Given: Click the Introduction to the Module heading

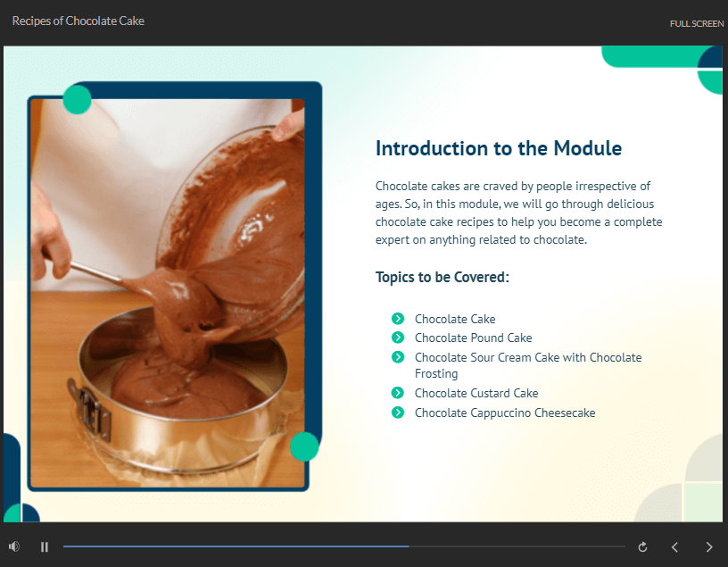Looking at the screenshot, I should tap(498, 148).
